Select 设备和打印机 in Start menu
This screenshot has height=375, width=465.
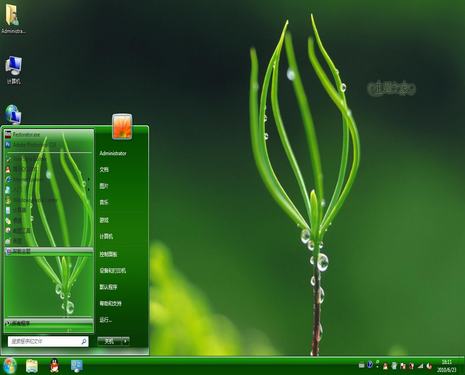113,270
